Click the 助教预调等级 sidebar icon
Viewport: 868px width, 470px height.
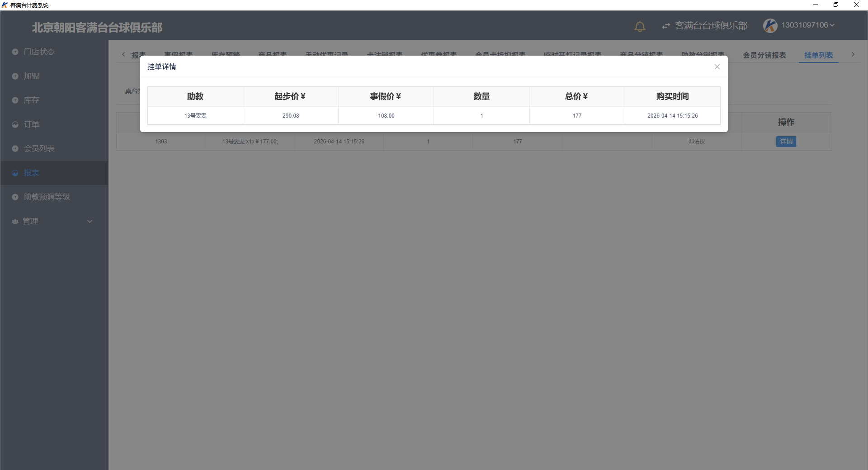15,197
